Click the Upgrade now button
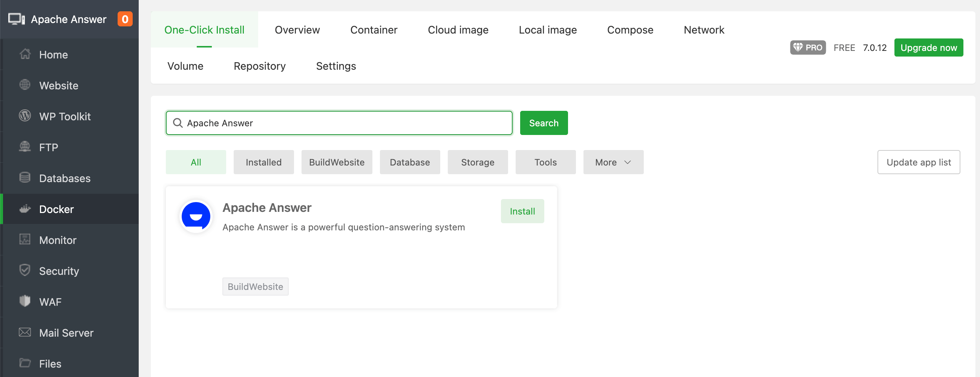The image size is (980, 377). coord(928,48)
